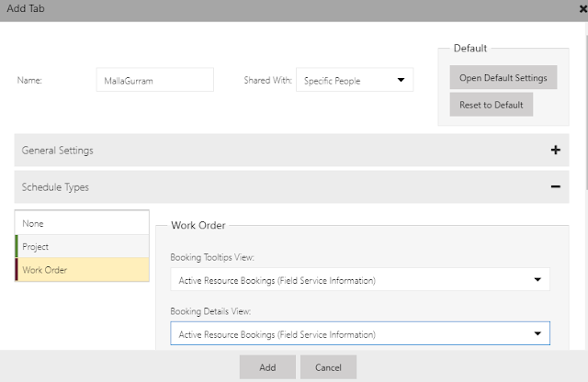
Task: Click the Add button
Action: [x=267, y=367]
